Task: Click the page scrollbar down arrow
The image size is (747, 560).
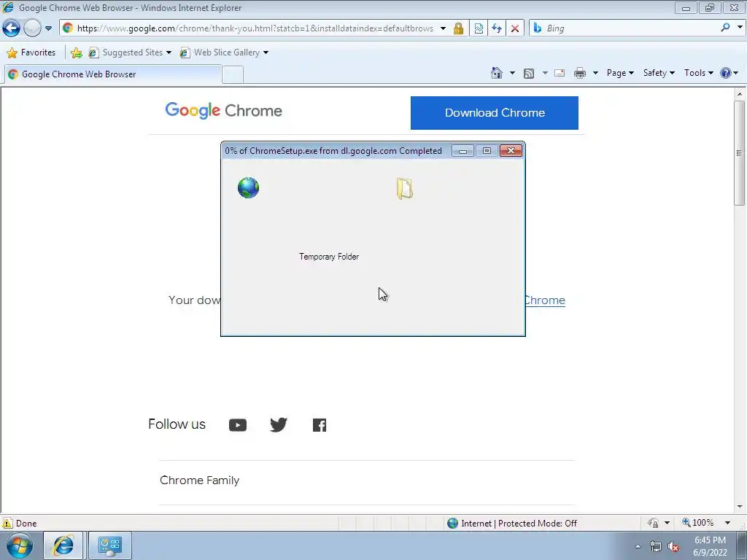Action: coord(740,507)
